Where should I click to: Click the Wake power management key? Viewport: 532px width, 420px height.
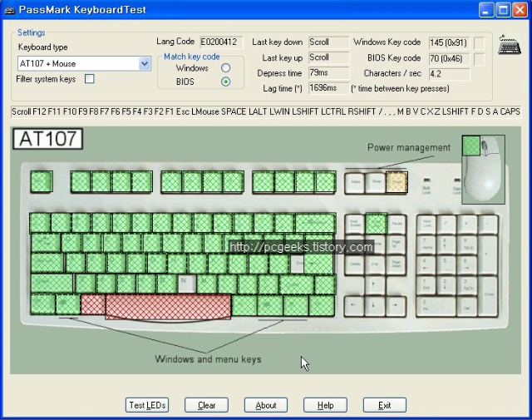coord(355,182)
